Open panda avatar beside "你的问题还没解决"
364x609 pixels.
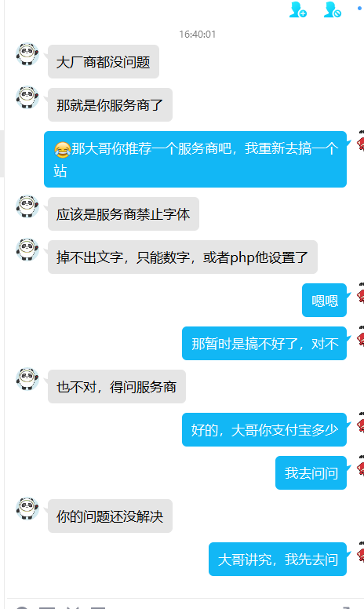pos(27,509)
